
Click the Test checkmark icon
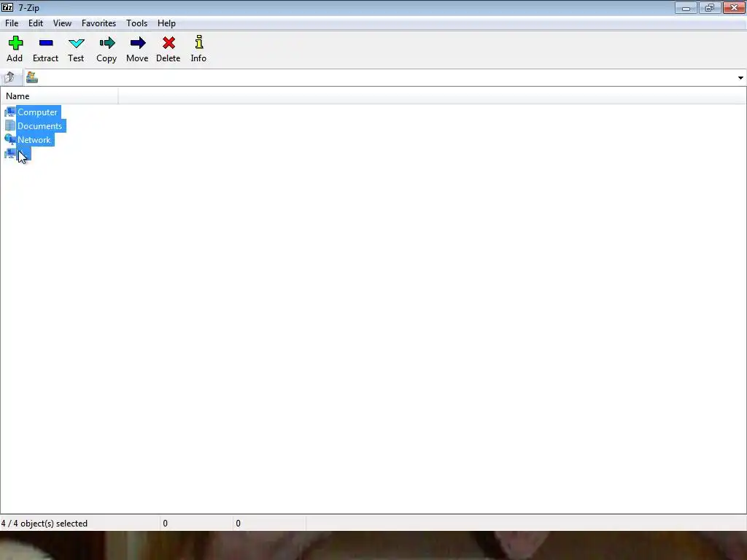(x=76, y=43)
